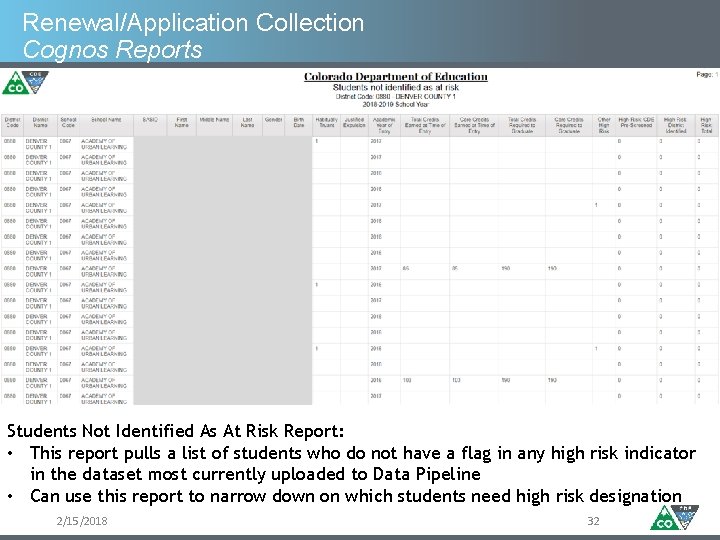Click the Other High Risk column header
This screenshot has height=540, width=720.
(604, 125)
